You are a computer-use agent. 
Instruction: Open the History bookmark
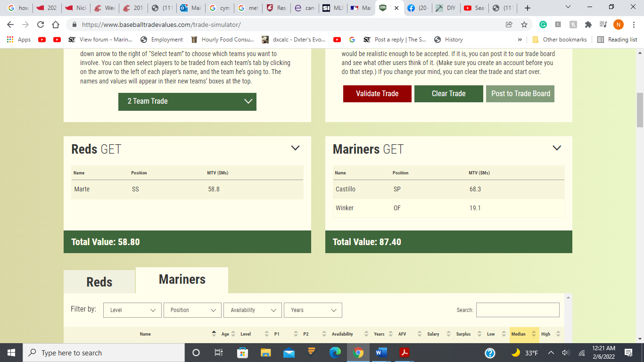click(x=448, y=40)
